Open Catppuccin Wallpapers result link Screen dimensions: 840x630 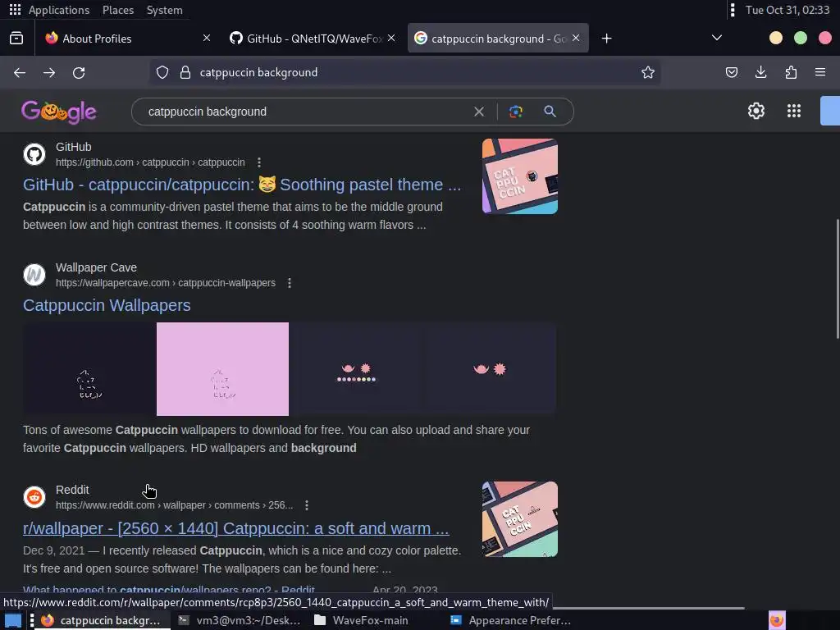click(x=107, y=305)
